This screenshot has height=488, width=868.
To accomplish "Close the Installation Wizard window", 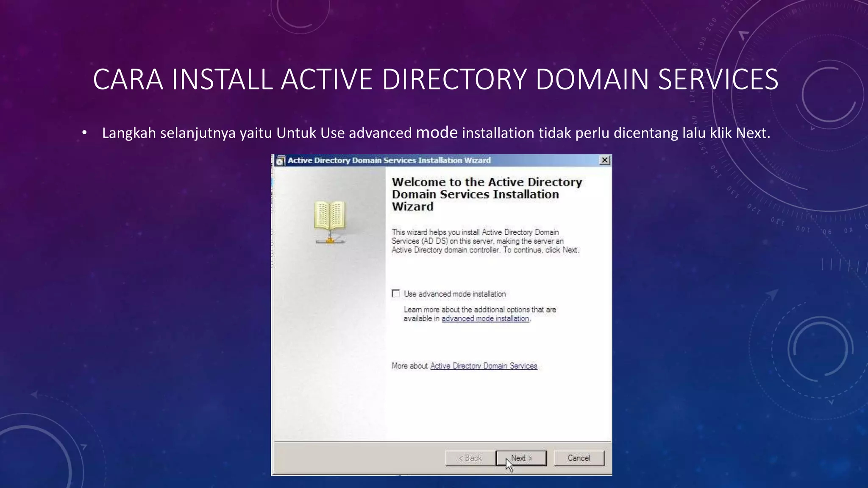I will [x=605, y=160].
